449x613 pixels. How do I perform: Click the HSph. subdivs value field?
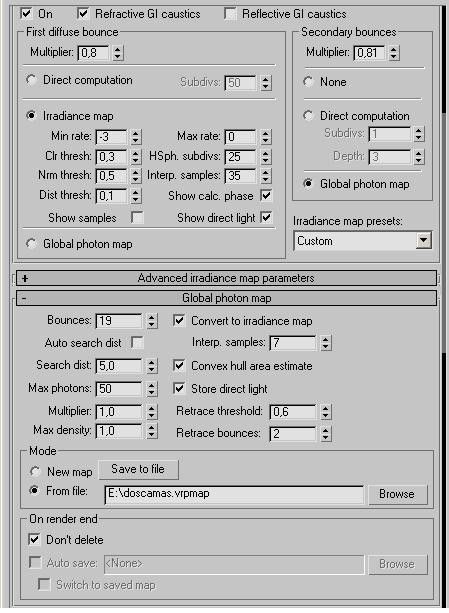(x=241, y=157)
